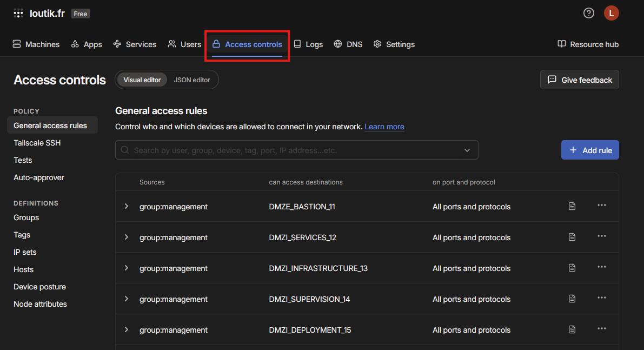644x350 pixels.
Task: Open Tailscale SSH in policy sidebar
Action: pyautogui.click(x=37, y=143)
